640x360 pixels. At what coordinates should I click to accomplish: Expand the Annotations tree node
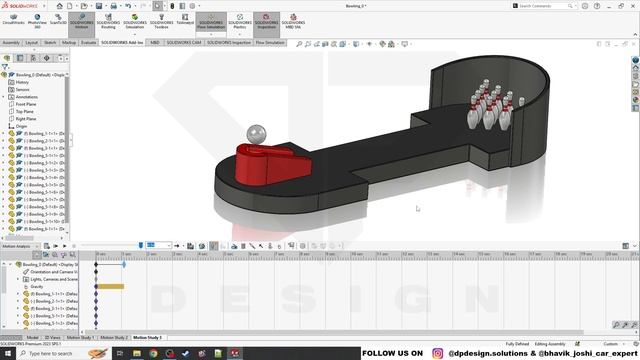point(3,97)
